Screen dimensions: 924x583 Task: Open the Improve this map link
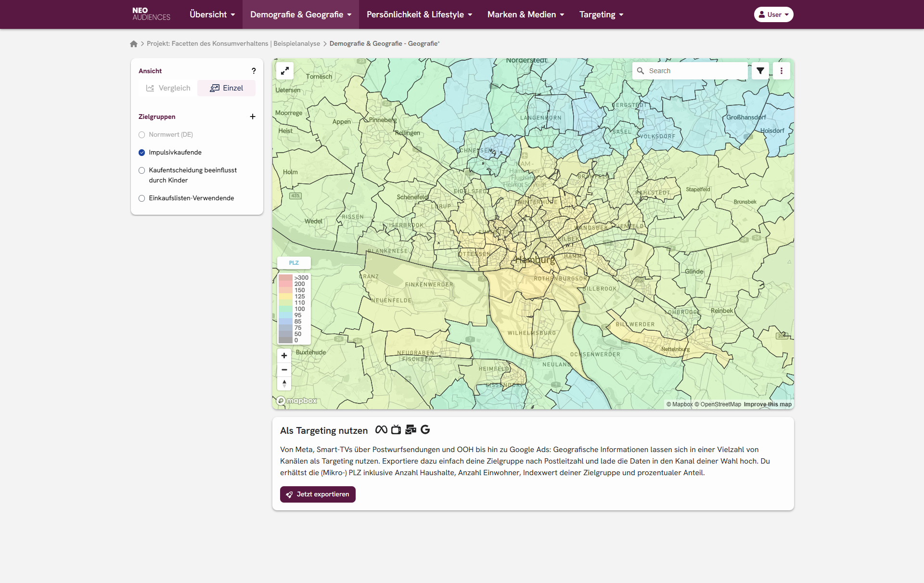[767, 404]
